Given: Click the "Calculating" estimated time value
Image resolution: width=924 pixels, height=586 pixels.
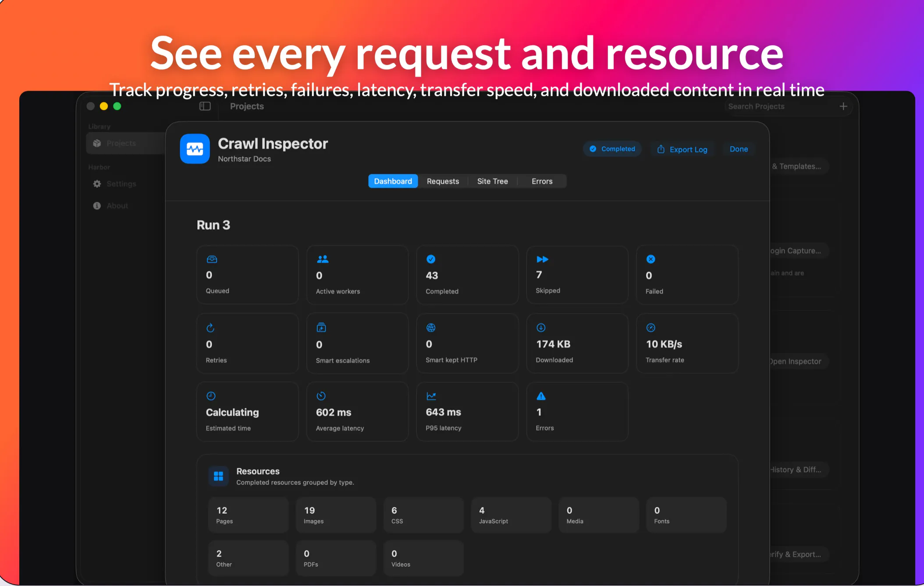Looking at the screenshot, I should point(232,413).
